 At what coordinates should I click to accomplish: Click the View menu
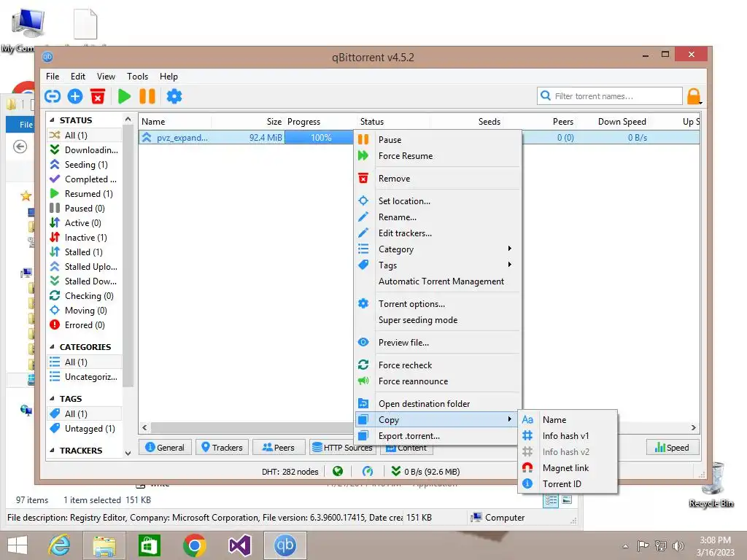point(106,76)
